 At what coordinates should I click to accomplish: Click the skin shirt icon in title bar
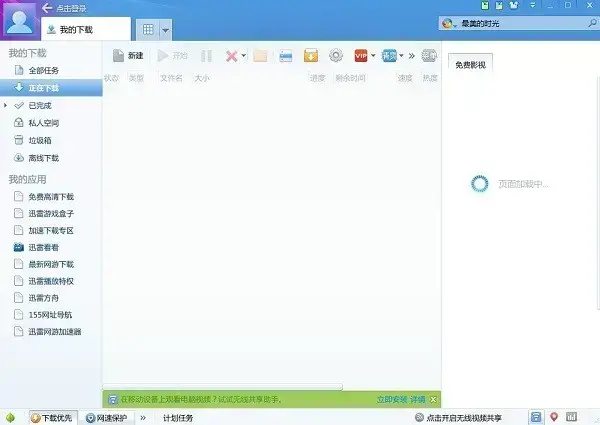(x=514, y=5)
